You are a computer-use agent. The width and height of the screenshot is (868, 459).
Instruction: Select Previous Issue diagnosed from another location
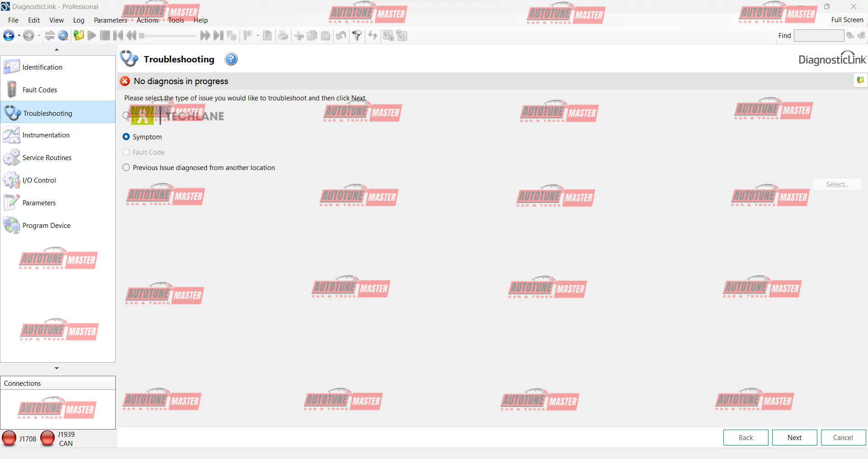(x=126, y=168)
